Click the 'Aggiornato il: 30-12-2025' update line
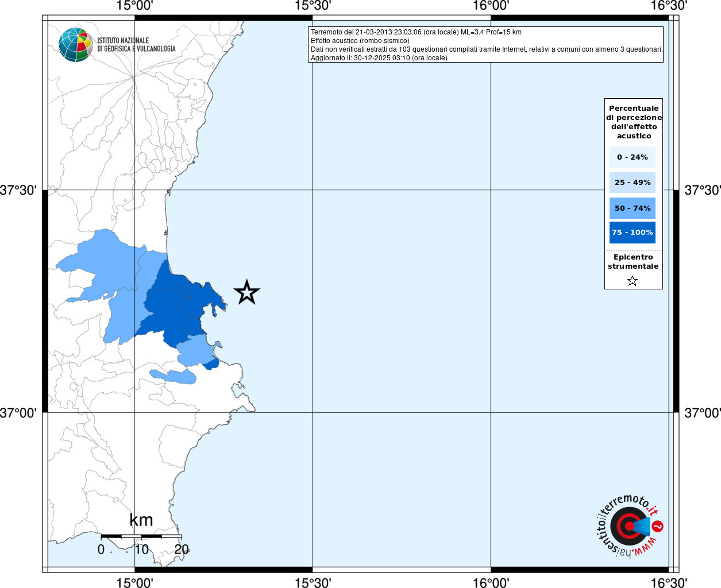This screenshot has height=588, width=721. (379, 58)
